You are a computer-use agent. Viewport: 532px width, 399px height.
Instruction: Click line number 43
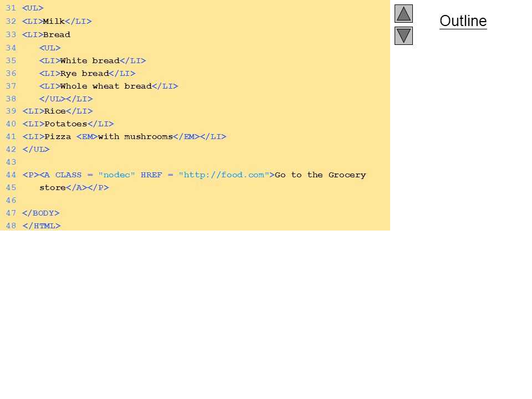click(11, 162)
